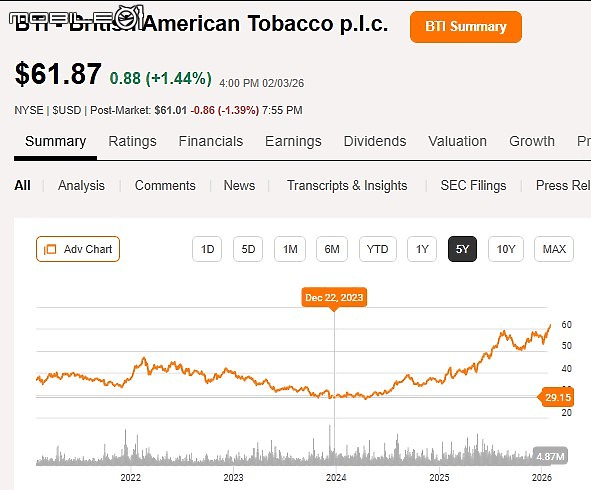The height and width of the screenshot is (490, 591).
Task: Select the Dividends tab
Action: click(x=375, y=141)
